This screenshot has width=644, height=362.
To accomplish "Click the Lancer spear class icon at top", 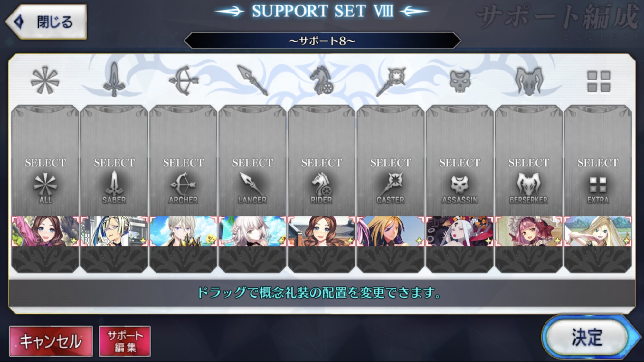I will click(x=252, y=80).
